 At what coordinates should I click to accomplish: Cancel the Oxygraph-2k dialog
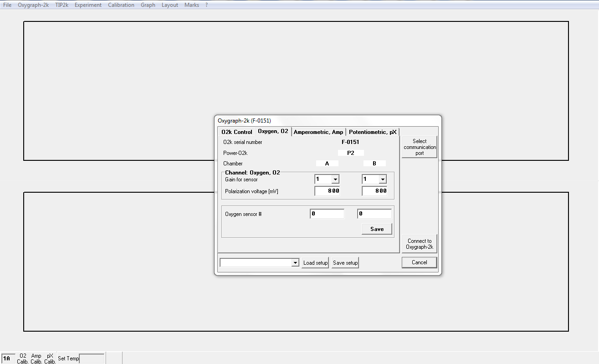[x=419, y=262]
